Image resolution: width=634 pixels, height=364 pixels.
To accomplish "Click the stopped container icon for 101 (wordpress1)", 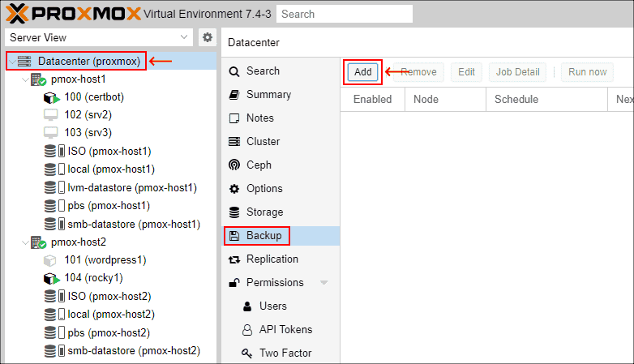I will pos(49,260).
